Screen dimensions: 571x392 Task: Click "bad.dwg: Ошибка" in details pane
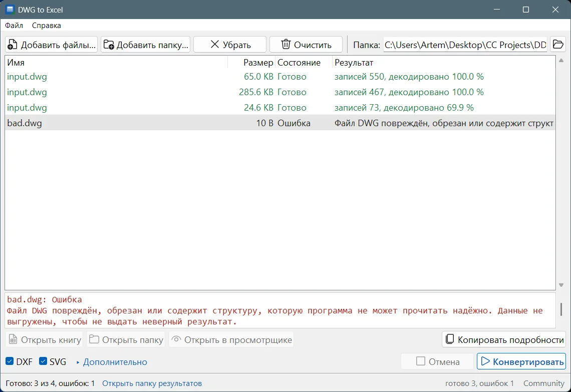click(45, 299)
